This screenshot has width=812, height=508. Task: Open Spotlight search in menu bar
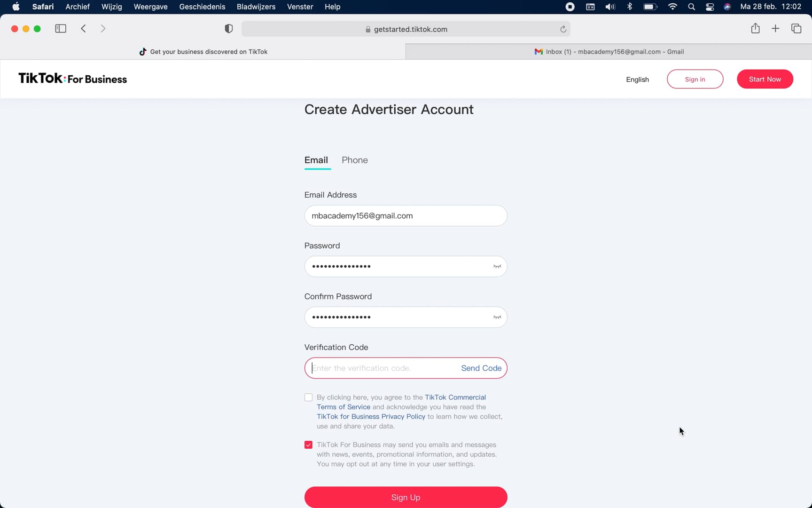coord(691,7)
